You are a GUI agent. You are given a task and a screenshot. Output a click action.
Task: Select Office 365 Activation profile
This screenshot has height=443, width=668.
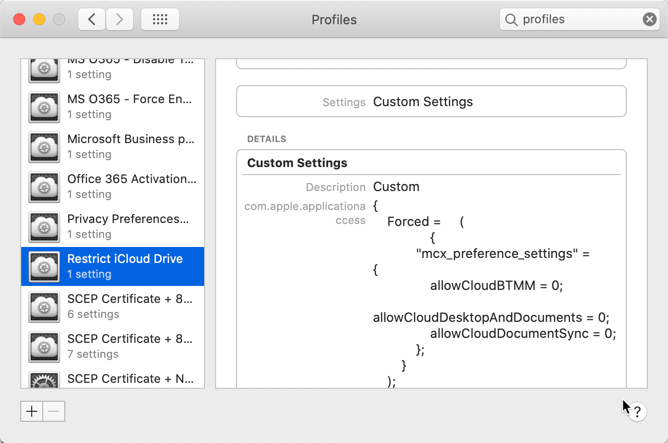point(130,187)
